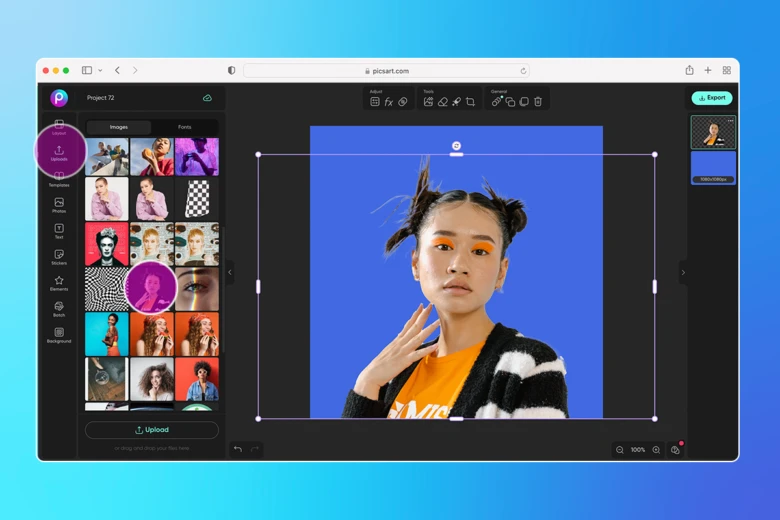780x520 pixels.
Task: Click the undo arrow
Action: tap(238, 449)
